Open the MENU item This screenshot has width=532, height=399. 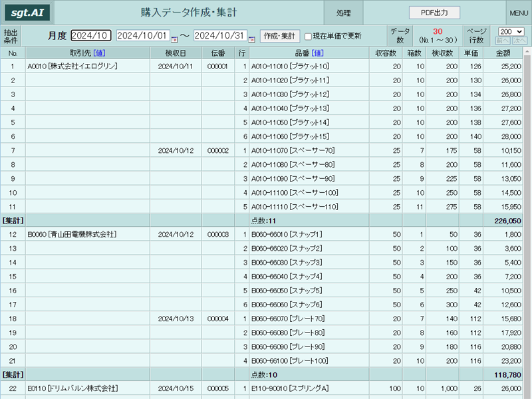(519, 13)
